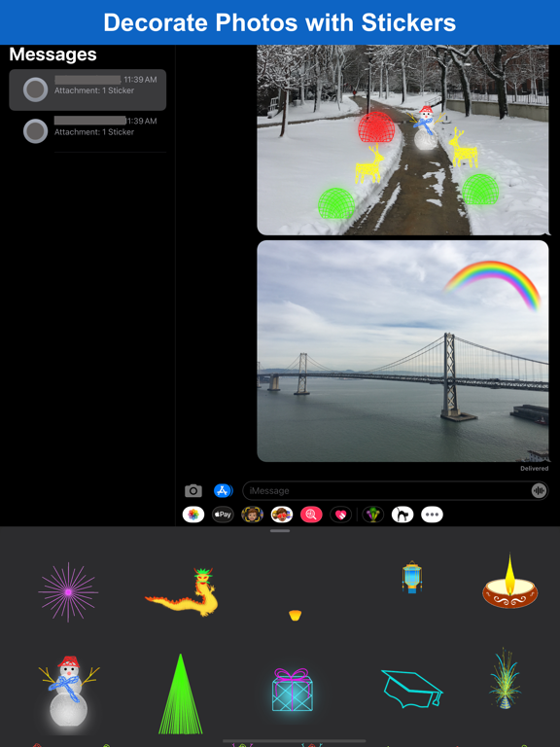Open the snowy park path photo

tap(402, 140)
